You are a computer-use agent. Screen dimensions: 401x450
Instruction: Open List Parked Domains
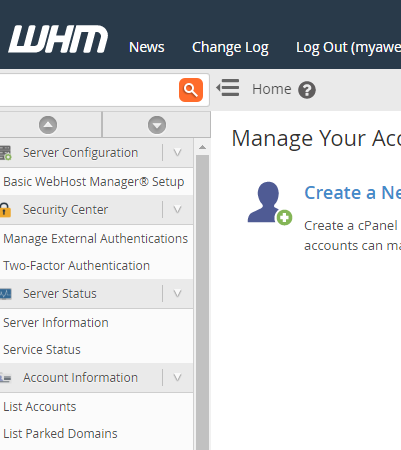[x=60, y=434]
